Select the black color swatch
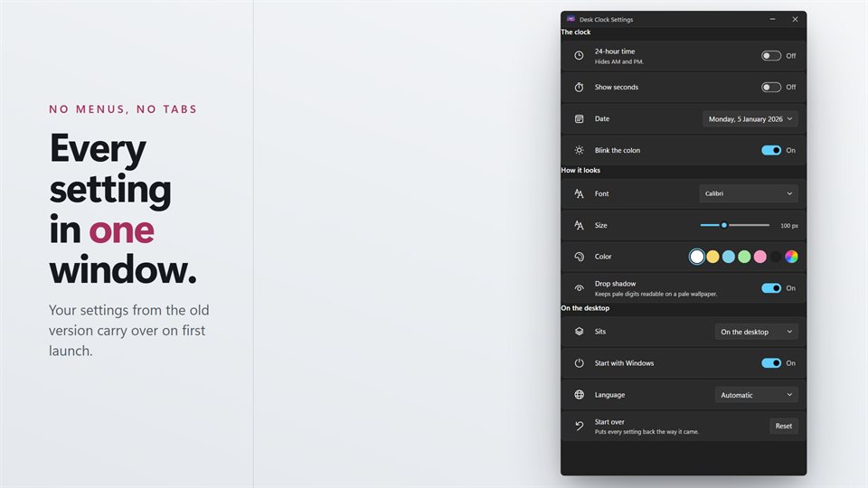The width and height of the screenshot is (868, 488). click(776, 257)
